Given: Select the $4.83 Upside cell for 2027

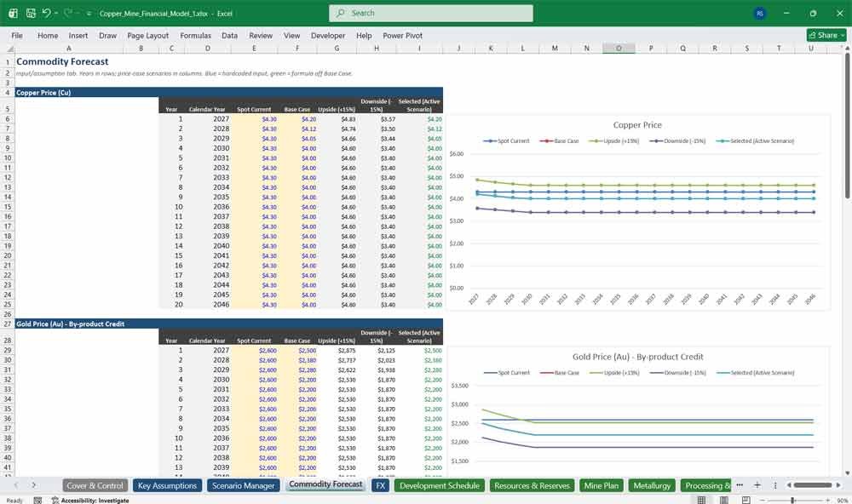Looking at the screenshot, I should click(337, 119).
